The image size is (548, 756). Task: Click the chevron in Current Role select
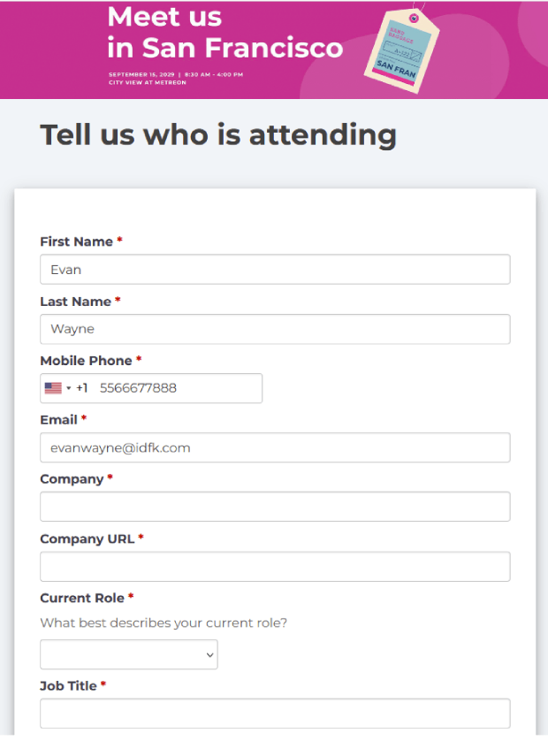tap(209, 654)
